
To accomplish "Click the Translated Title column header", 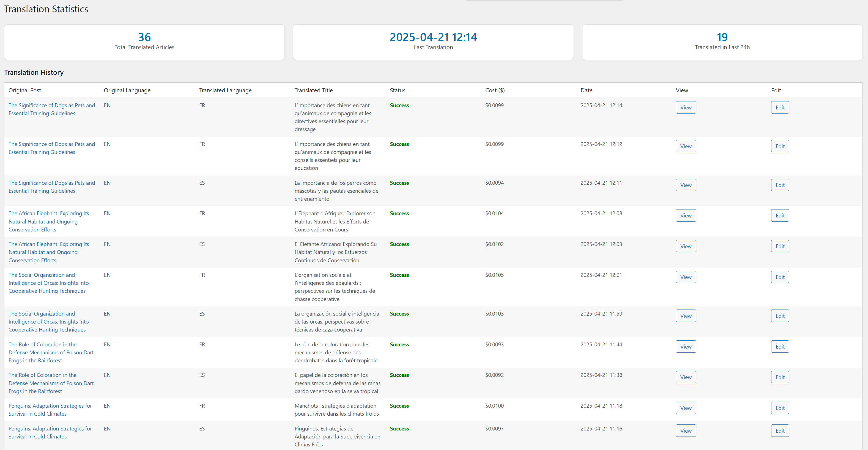I will [x=313, y=90].
